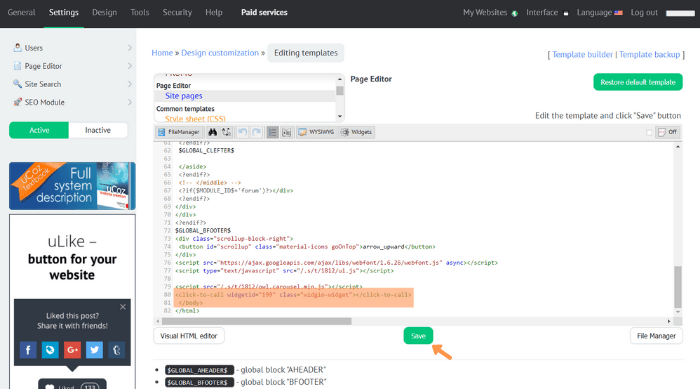Click the Site Search magnifier icon

17,84
